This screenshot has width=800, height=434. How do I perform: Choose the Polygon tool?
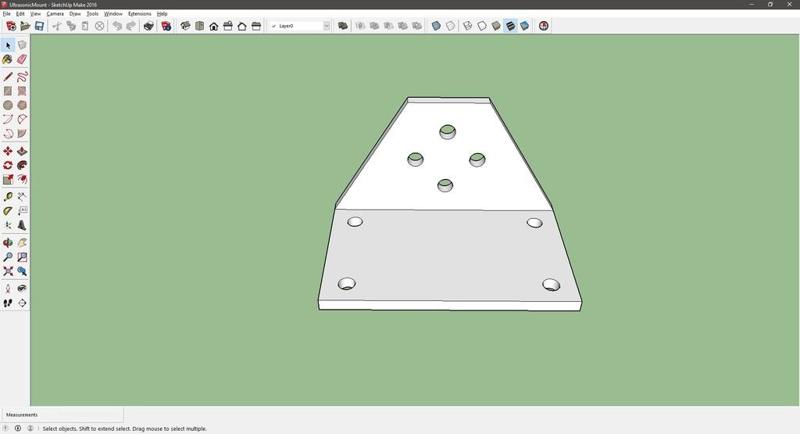(22, 105)
